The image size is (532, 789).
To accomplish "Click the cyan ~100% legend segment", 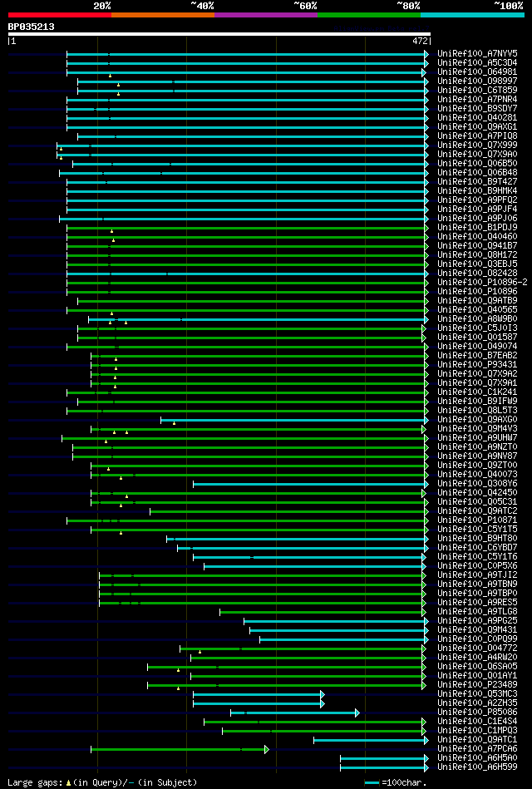I will click(472, 15).
